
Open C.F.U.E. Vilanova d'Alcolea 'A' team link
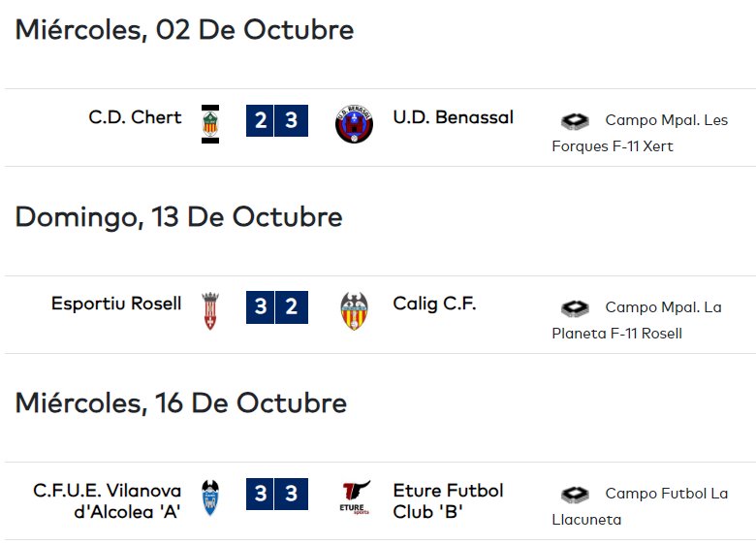pos(107,501)
